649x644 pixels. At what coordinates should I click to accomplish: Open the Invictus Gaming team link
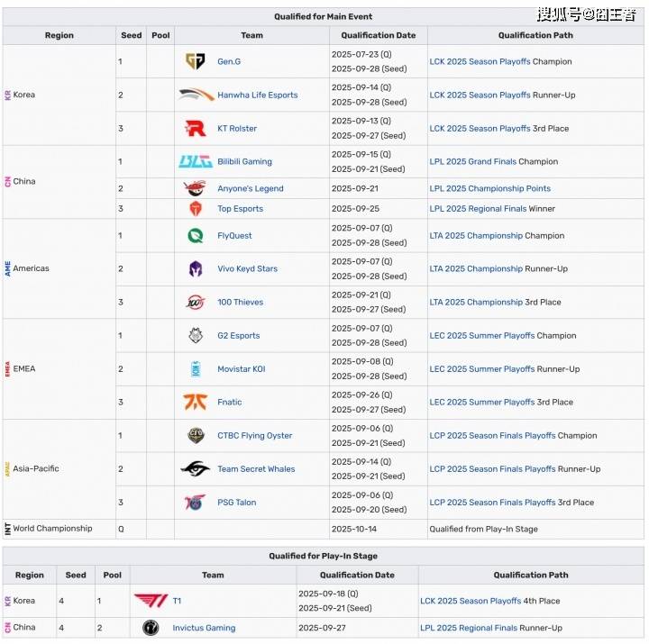tap(204, 628)
